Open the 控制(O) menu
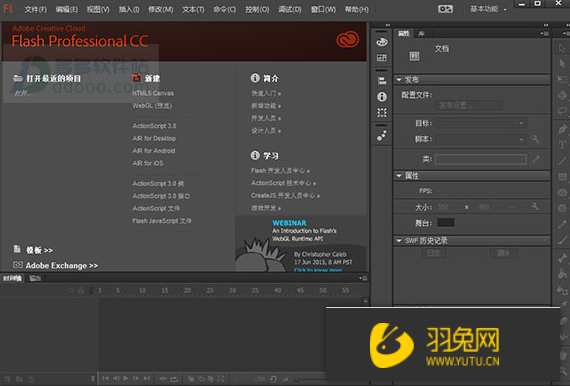Viewport: 570px width, 386px height. point(257,9)
